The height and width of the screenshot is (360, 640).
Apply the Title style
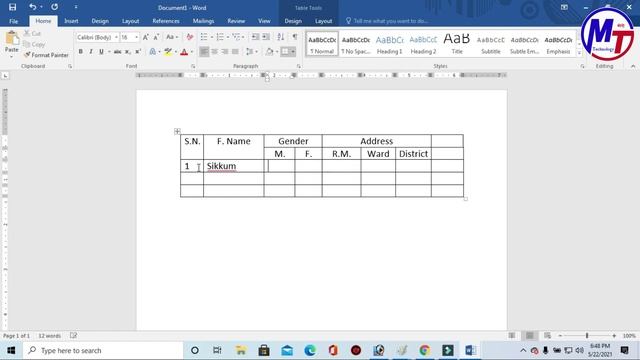point(457,44)
